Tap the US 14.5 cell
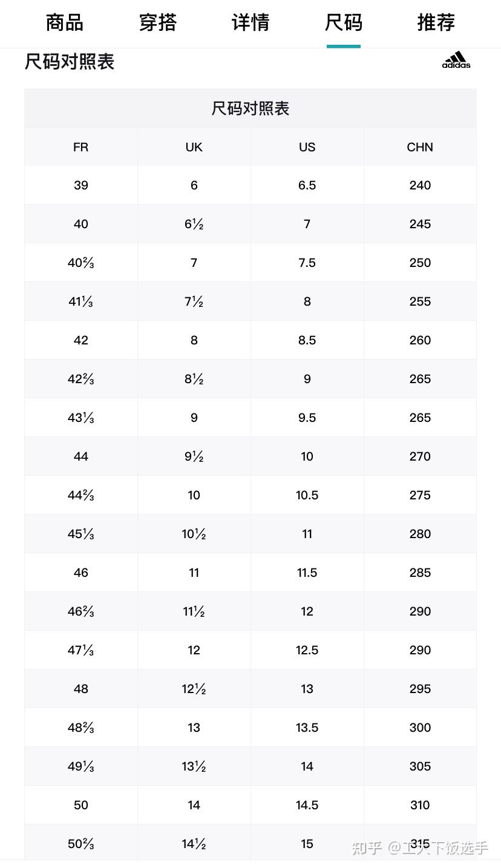 pos(307,805)
